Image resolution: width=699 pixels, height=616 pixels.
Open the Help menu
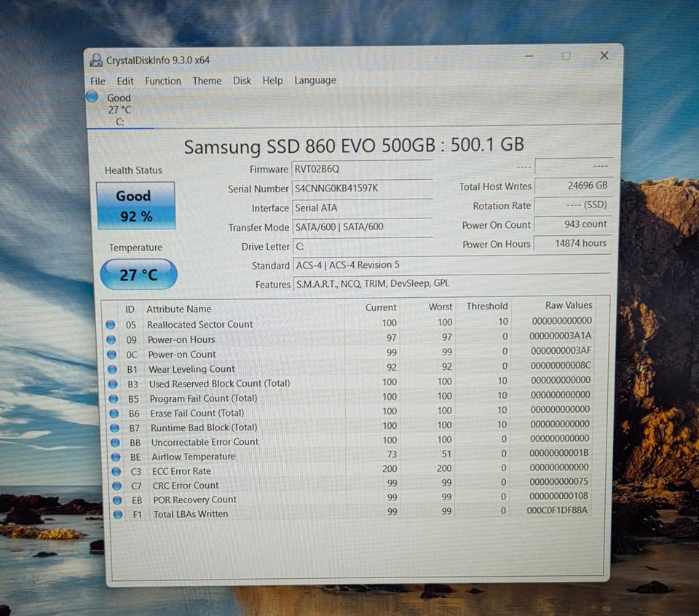(x=272, y=81)
